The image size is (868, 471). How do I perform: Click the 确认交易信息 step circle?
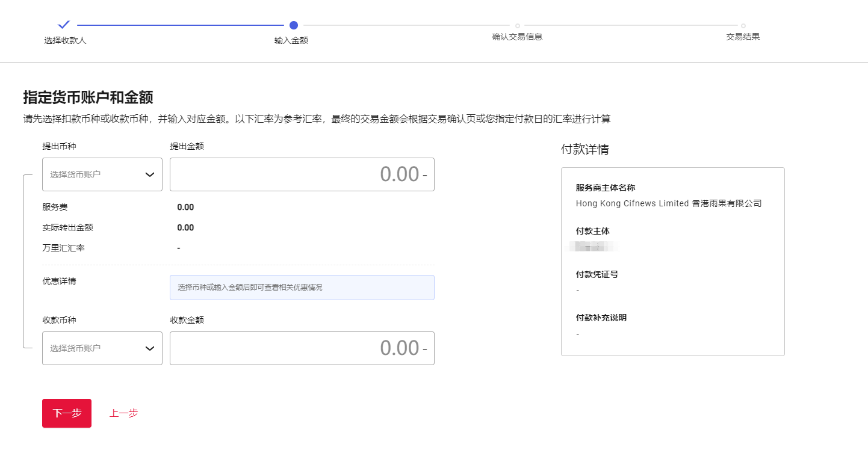pyautogui.click(x=518, y=26)
